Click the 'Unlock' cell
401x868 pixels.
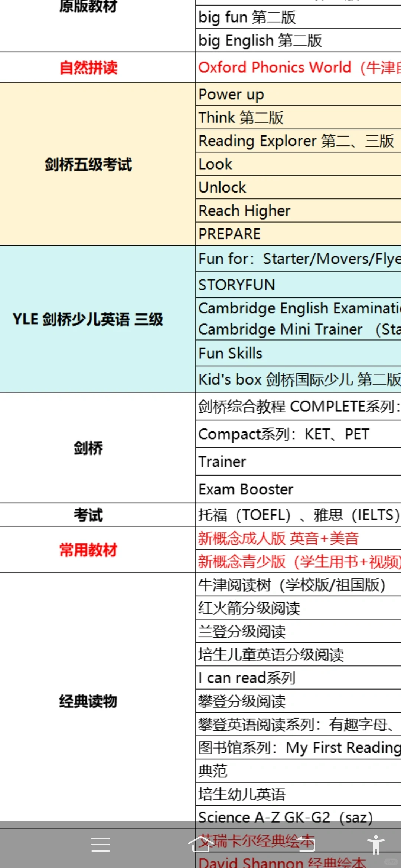[299, 187]
